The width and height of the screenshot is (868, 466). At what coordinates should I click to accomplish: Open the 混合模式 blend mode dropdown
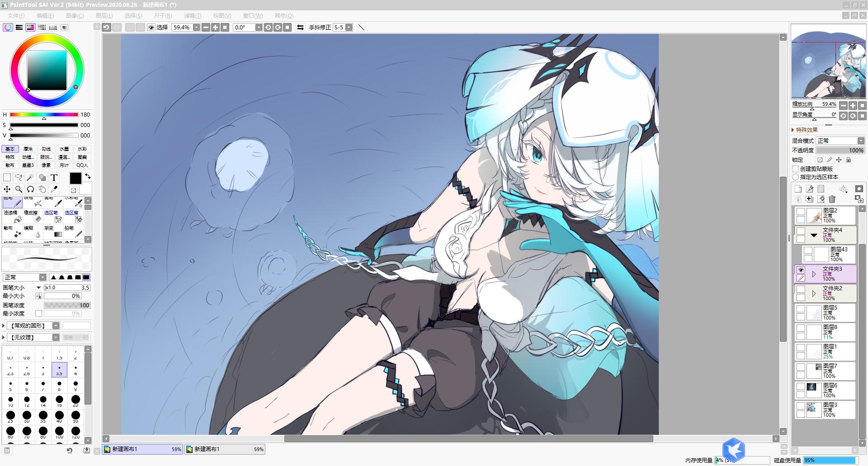coord(840,141)
